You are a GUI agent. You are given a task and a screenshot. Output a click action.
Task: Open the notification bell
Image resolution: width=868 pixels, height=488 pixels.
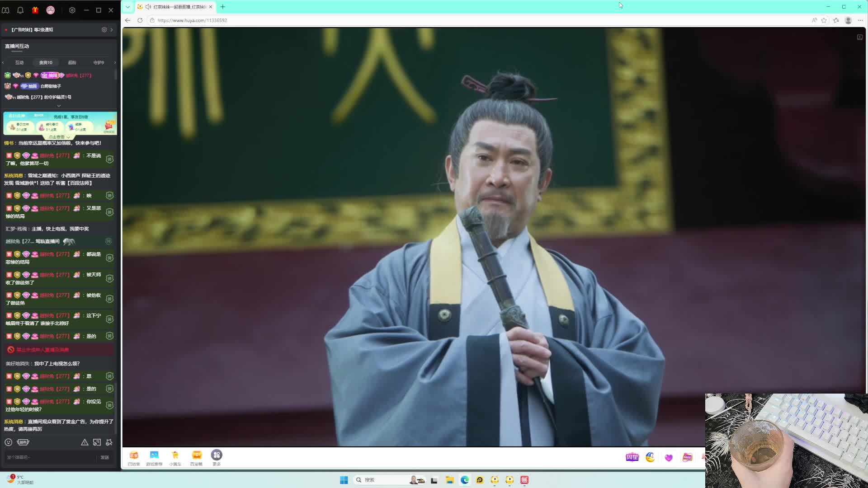[x=20, y=10]
